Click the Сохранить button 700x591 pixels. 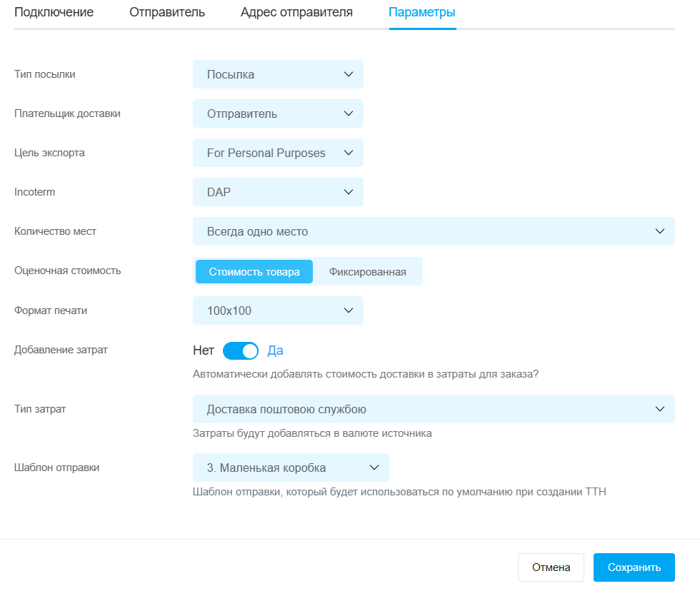pyautogui.click(x=634, y=567)
